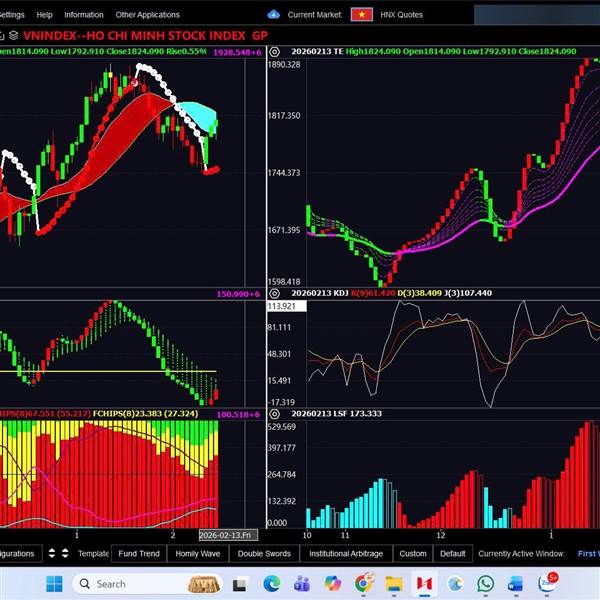Screen dimensions: 600x600
Task: Switch to Double Swords template
Action: (264, 553)
